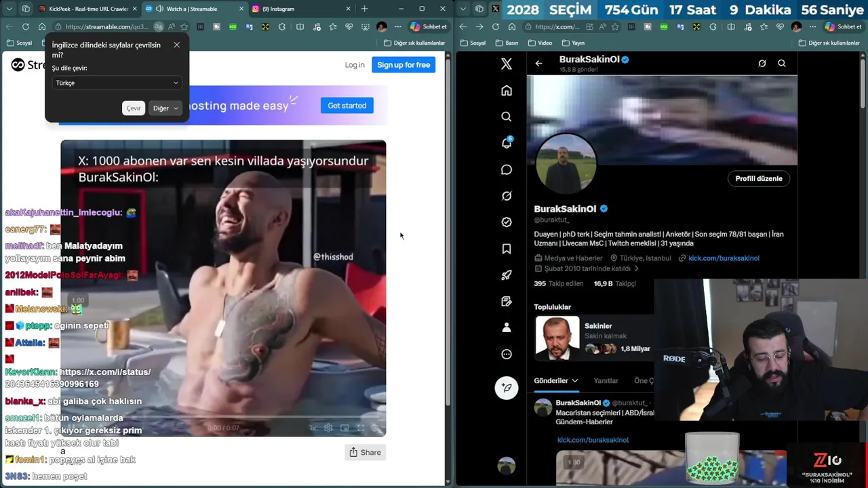
Task: Open 16,9 B Takipçi followers list
Action: [x=614, y=283]
